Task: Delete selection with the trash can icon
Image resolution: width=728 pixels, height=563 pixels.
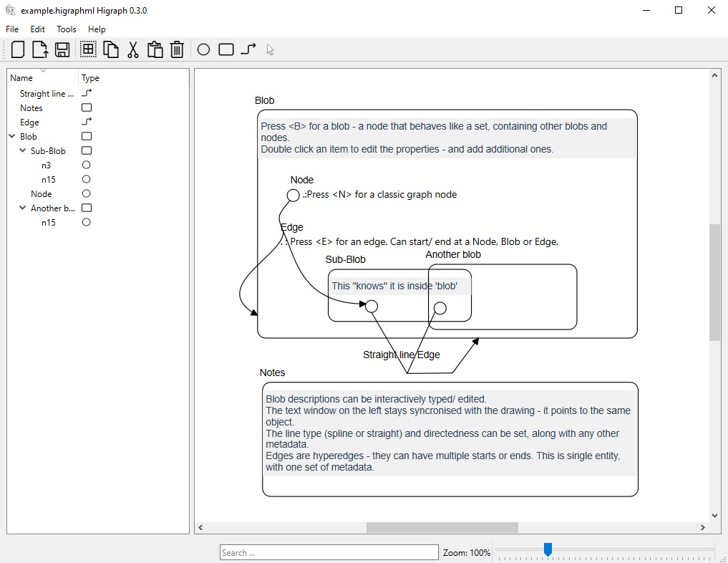Action: [177, 49]
